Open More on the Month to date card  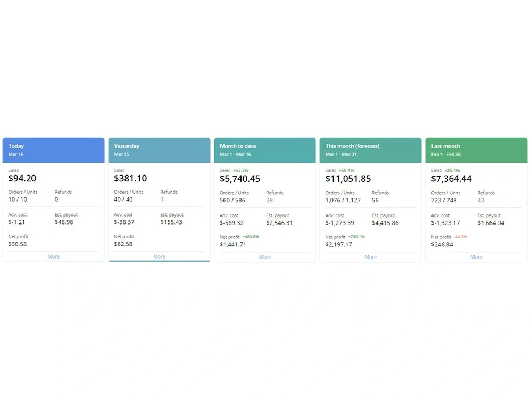click(x=264, y=257)
